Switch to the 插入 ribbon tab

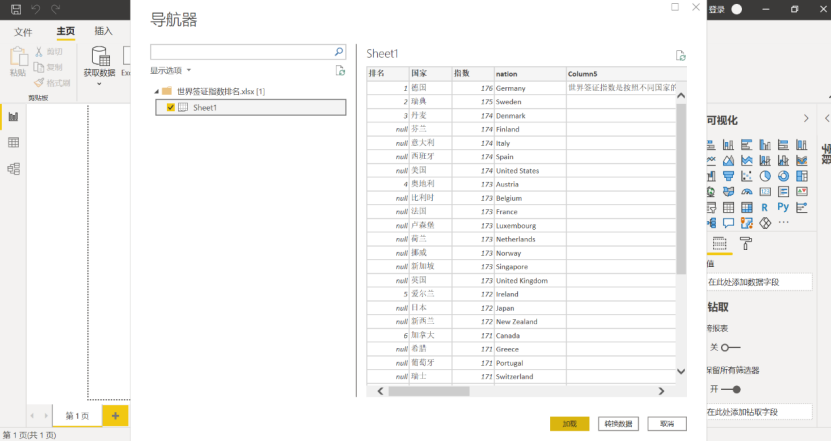103,31
